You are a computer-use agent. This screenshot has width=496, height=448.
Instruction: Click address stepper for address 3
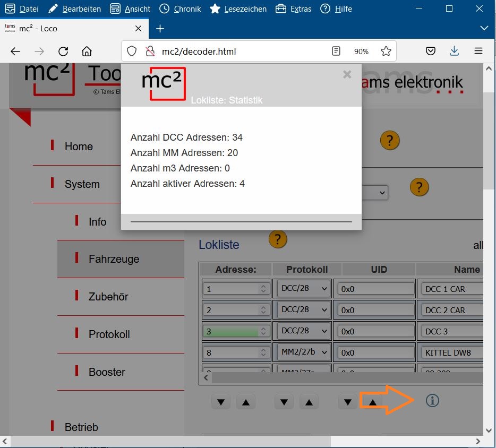click(x=263, y=331)
